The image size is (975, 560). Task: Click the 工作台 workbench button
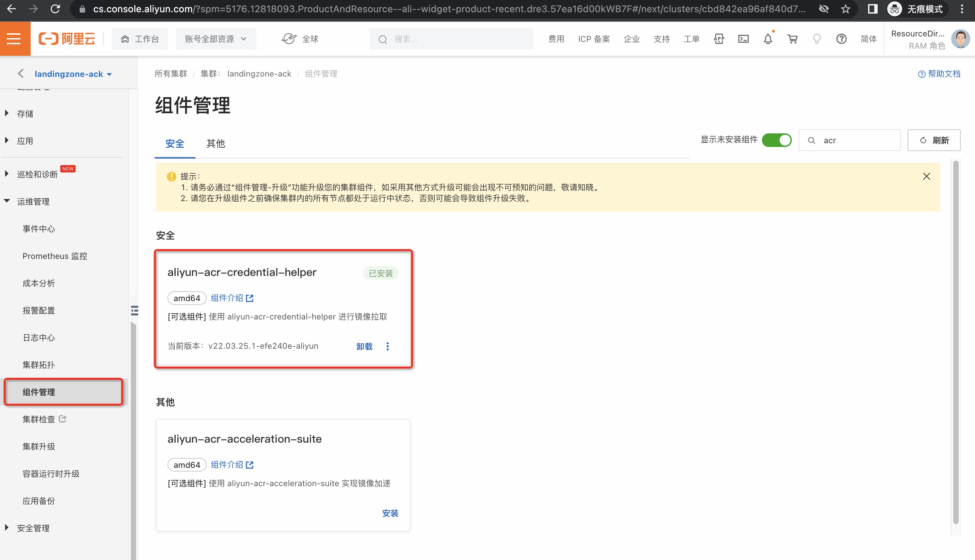point(140,39)
